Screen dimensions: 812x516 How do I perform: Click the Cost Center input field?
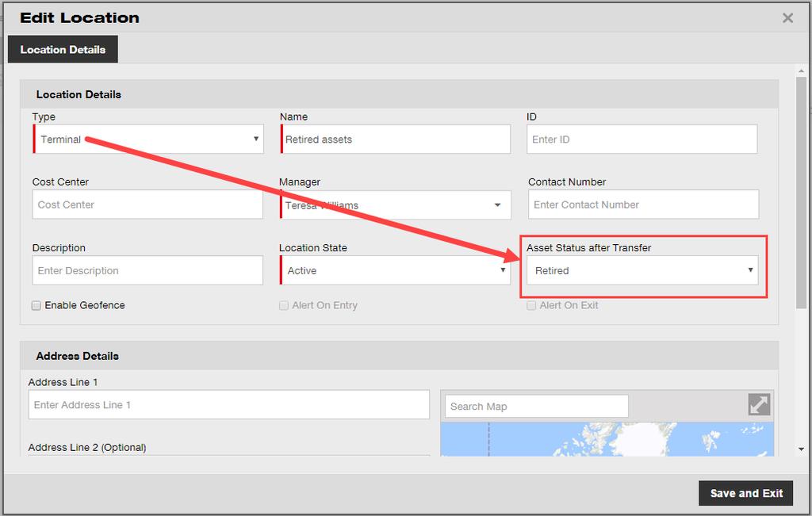pyautogui.click(x=147, y=204)
